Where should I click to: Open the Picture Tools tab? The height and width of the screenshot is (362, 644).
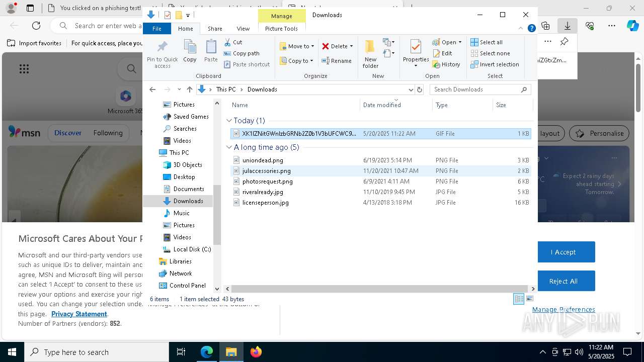[x=281, y=29]
